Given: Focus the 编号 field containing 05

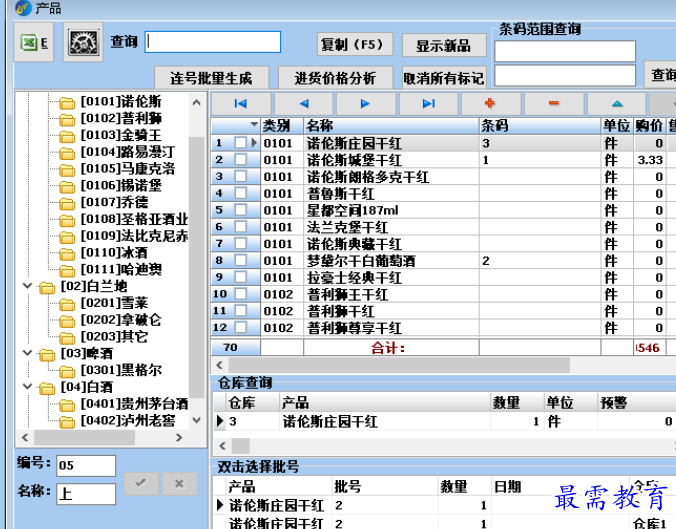Looking at the screenshot, I should coord(86,466).
